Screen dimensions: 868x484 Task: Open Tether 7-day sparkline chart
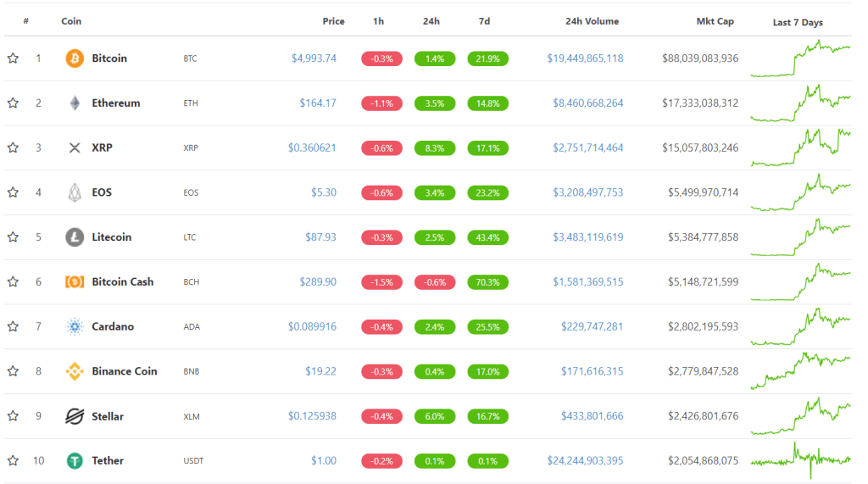click(x=800, y=460)
